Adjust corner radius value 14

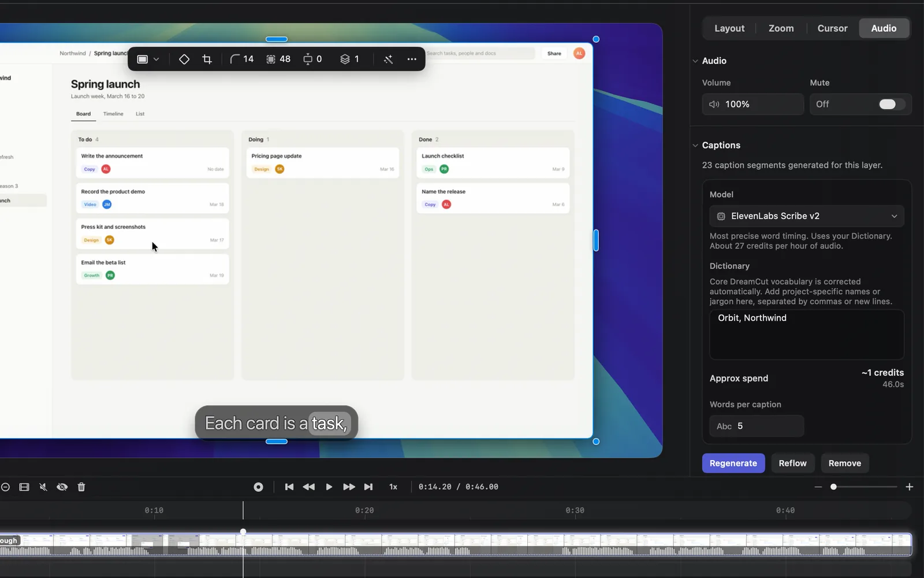(x=242, y=59)
